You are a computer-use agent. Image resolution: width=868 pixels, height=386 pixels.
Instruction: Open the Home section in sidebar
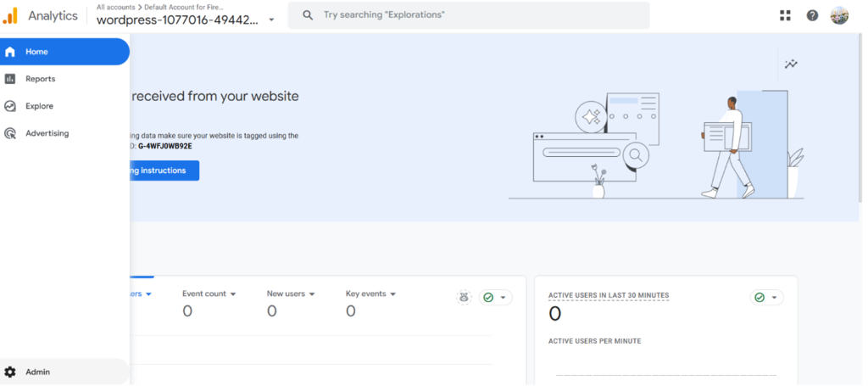coord(64,52)
